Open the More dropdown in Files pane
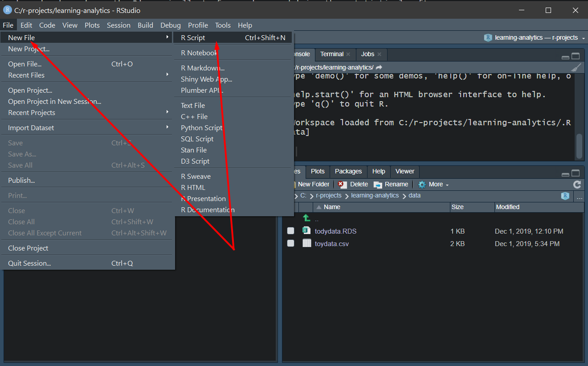 click(x=433, y=184)
